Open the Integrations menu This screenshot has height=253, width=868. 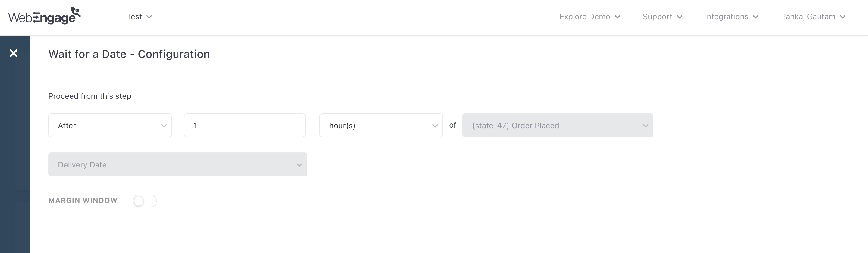pyautogui.click(x=726, y=17)
